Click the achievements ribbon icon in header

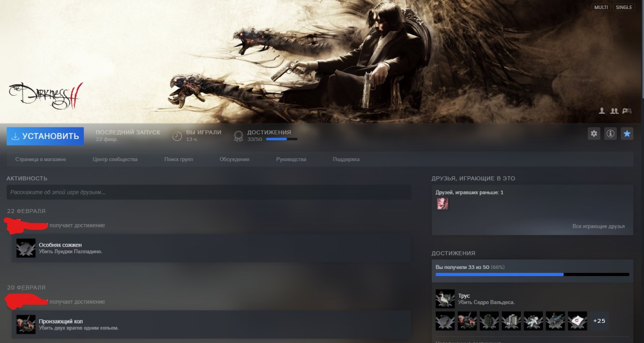pyautogui.click(x=238, y=136)
